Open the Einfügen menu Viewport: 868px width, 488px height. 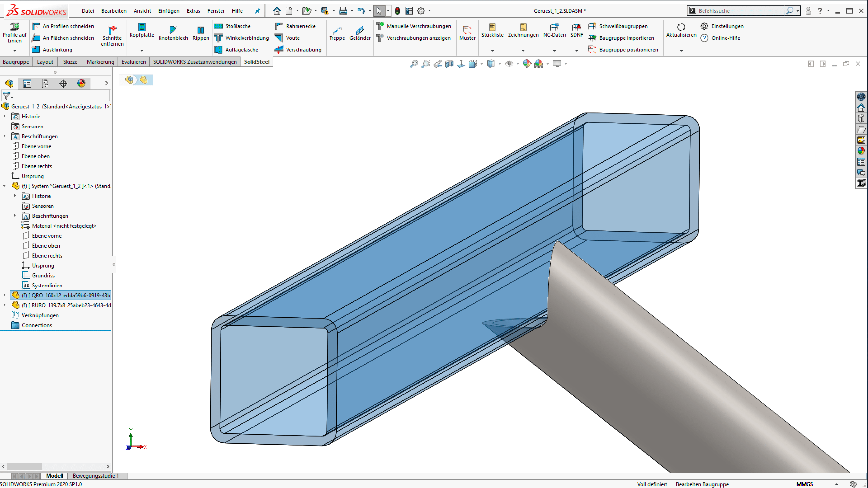pos(168,11)
